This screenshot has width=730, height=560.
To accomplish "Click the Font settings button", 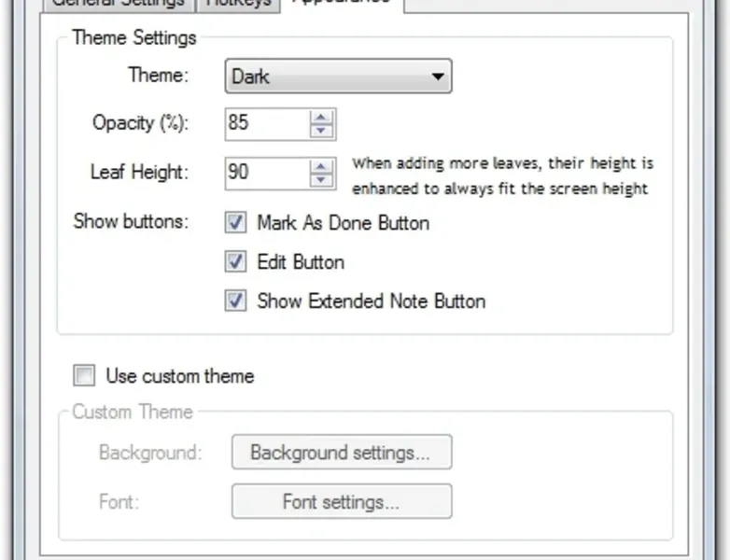I will [x=341, y=501].
